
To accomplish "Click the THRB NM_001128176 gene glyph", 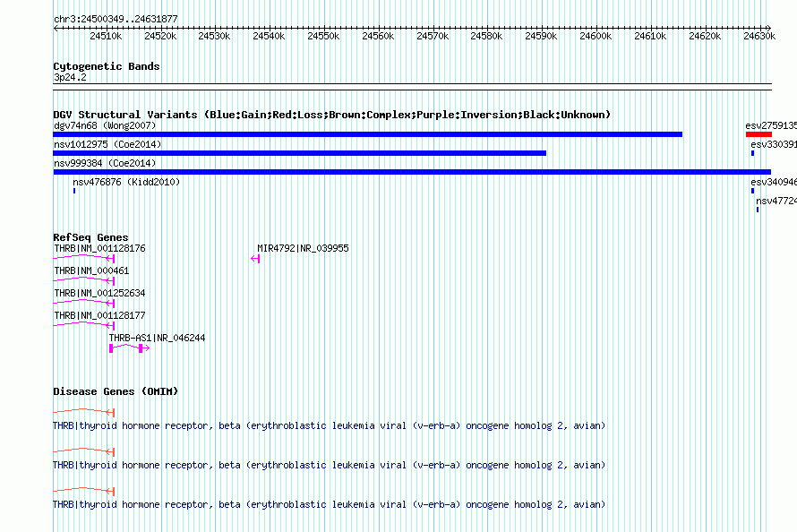I will 84,259.
